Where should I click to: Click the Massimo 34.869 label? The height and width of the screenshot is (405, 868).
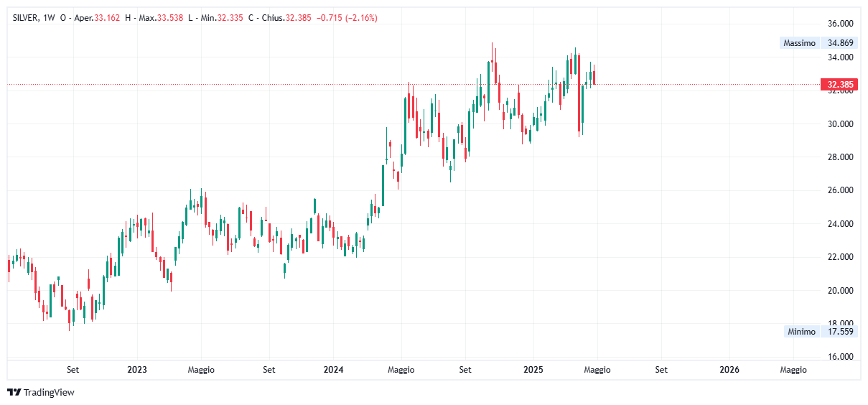820,43
